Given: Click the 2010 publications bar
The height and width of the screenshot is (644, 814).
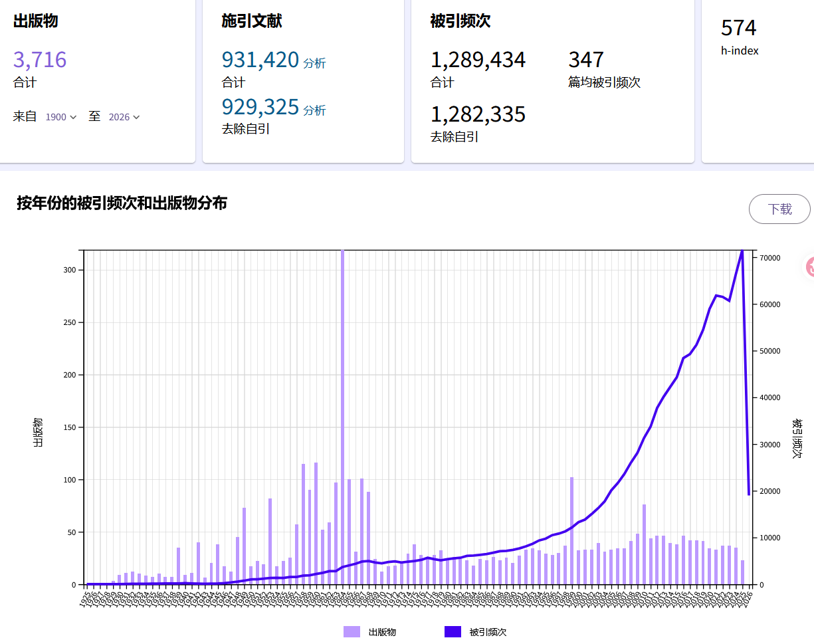Looking at the screenshot, I should tap(644, 544).
